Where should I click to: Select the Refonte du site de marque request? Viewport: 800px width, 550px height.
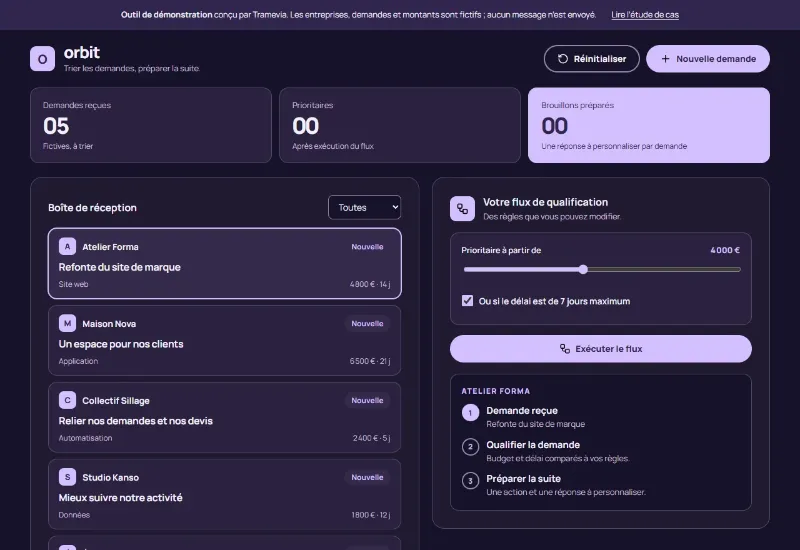(x=224, y=263)
